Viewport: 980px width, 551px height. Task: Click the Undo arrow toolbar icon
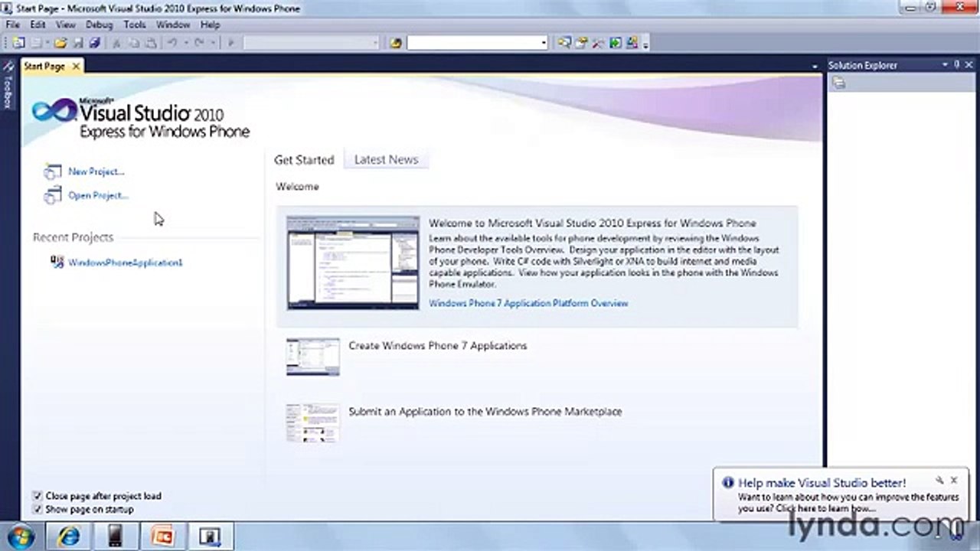point(172,43)
